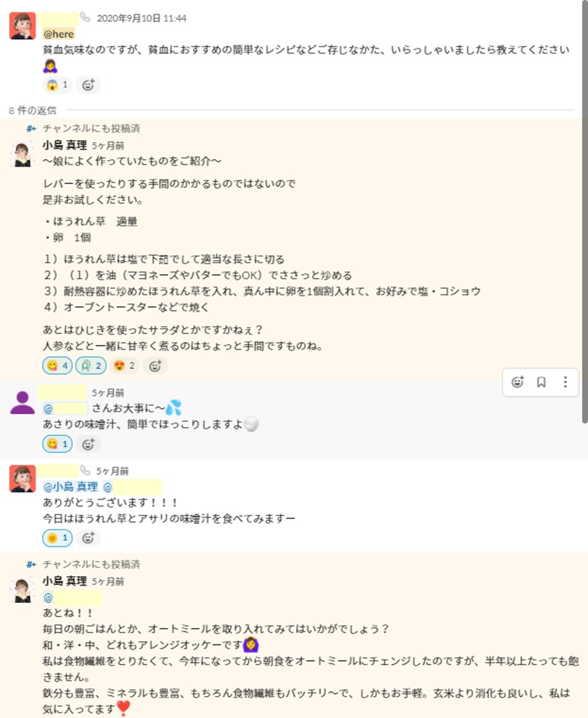Add reaction from the hover toolbar
588x718 pixels.
click(517, 382)
